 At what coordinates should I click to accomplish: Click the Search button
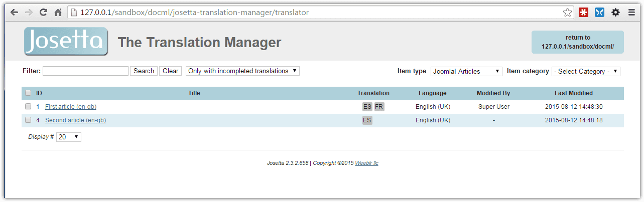pyautogui.click(x=144, y=71)
